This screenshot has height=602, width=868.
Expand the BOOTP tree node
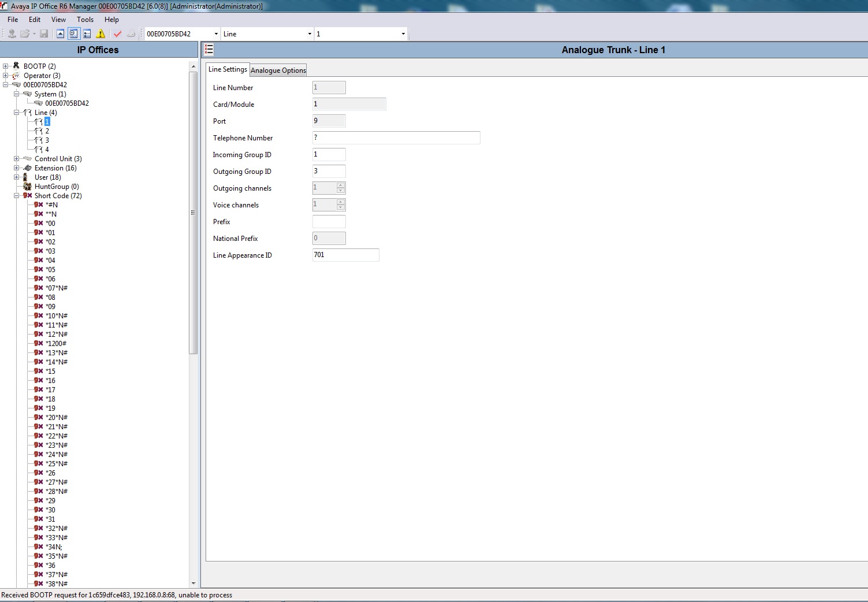point(6,66)
